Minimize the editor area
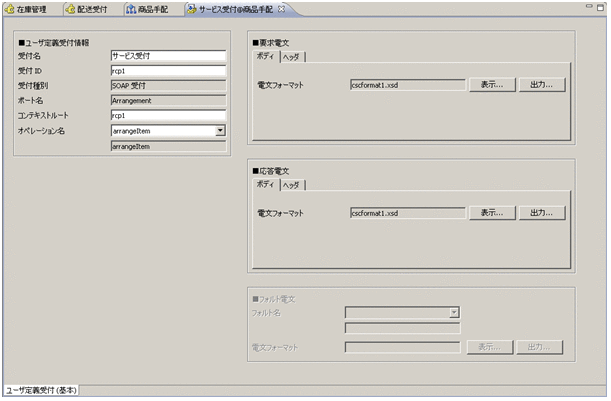The height and width of the screenshot is (401, 611). (x=590, y=7)
